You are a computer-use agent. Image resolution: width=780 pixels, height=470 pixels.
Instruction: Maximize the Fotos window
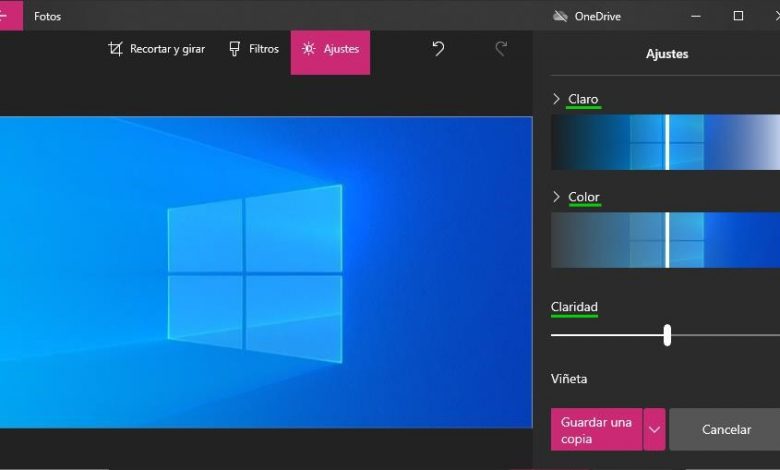click(x=738, y=16)
